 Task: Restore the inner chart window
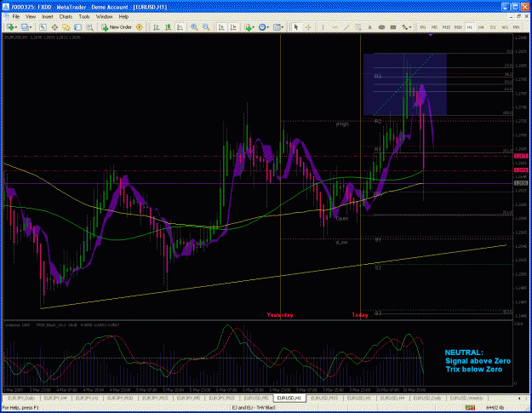point(518,16)
